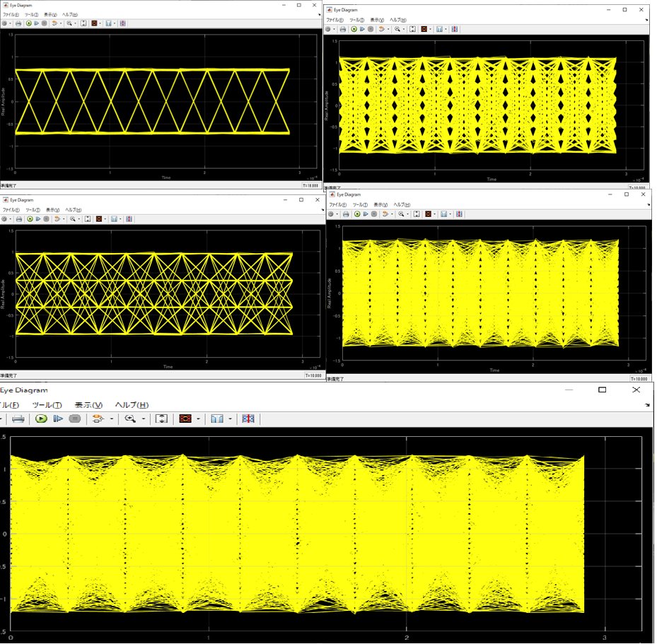Expand zoom dropdown arrow in middle-right window
The image size is (657, 644).
click(x=407, y=214)
